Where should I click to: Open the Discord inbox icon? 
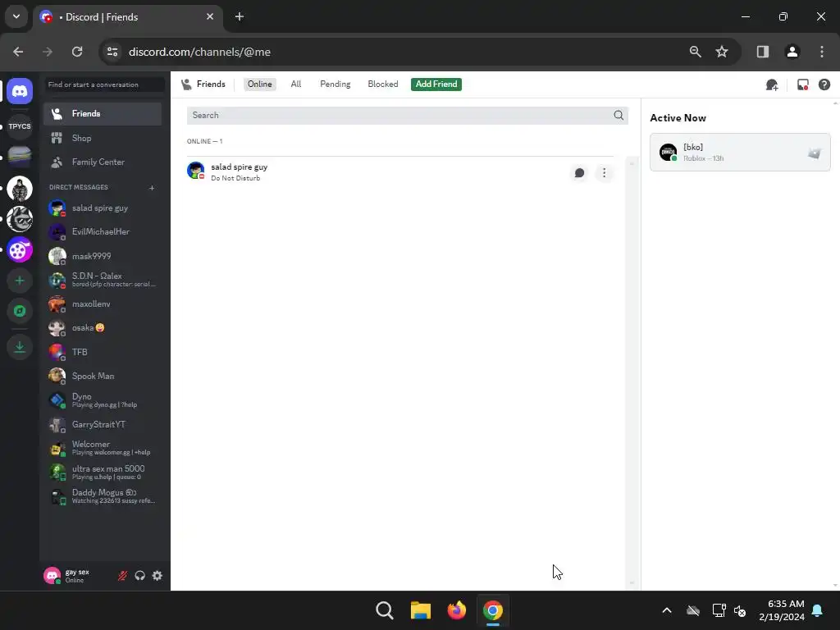click(802, 84)
